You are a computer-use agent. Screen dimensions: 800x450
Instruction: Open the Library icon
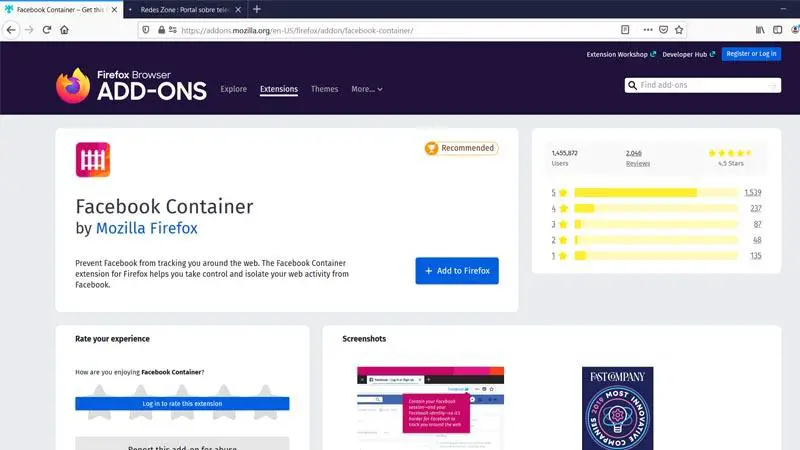[x=760, y=30]
